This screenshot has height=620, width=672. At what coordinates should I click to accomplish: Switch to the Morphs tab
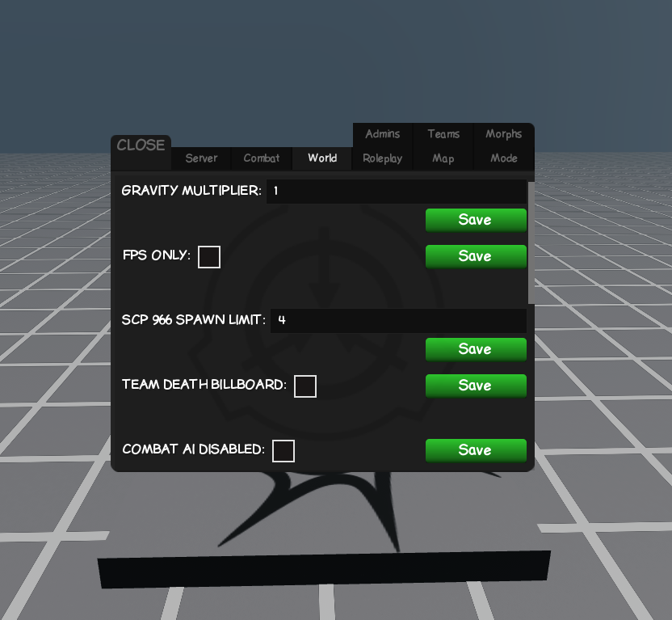503,134
